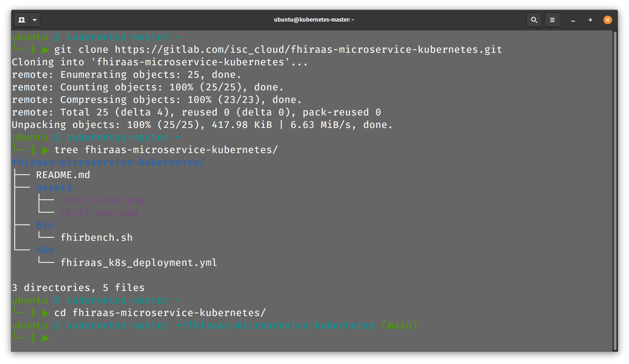Select the assets directory name

(x=54, y=187)
